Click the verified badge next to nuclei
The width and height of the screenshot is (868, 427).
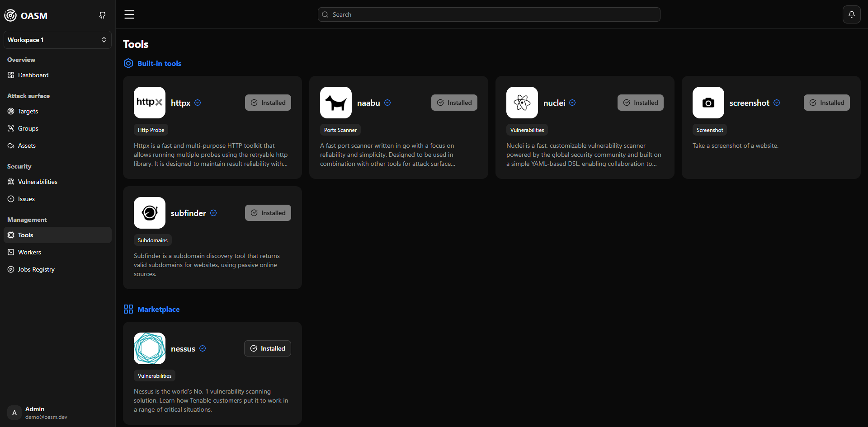pos(572,103)
